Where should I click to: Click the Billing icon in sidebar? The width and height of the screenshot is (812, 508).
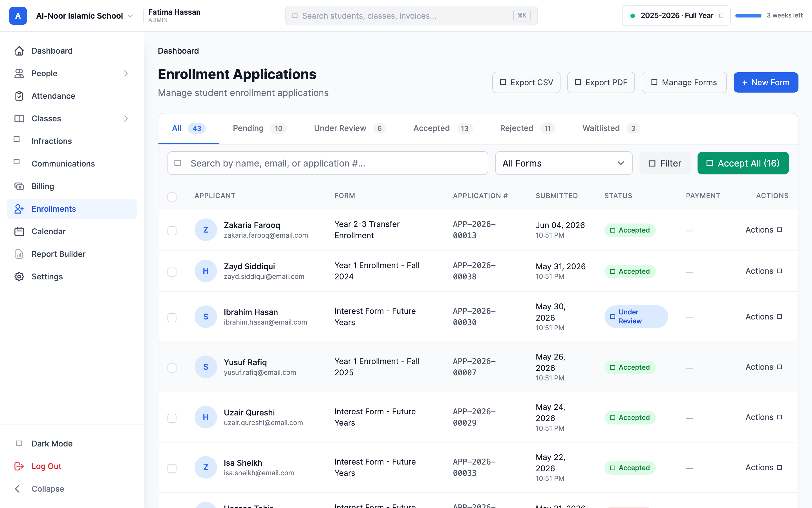[19, 186]
